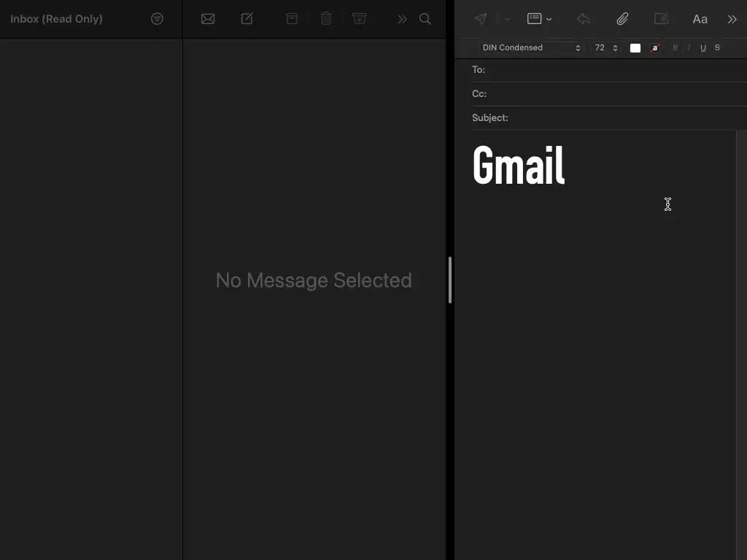Image resolution: width=747 pixels, height=560 pixels.
Task: Show more toolbar items in Inbox window
Action: pyautogui.click(x=402, y=19)
